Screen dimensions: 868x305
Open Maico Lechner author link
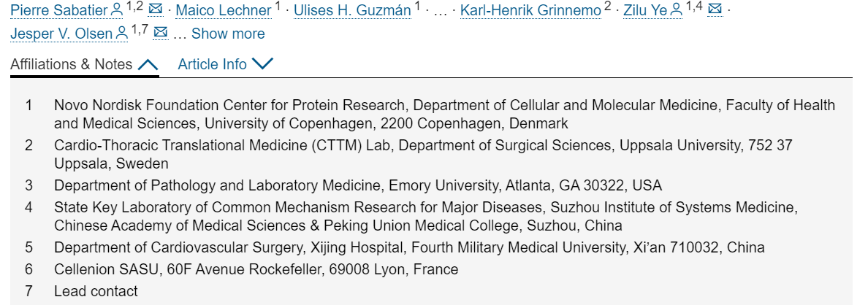[224, 10]
